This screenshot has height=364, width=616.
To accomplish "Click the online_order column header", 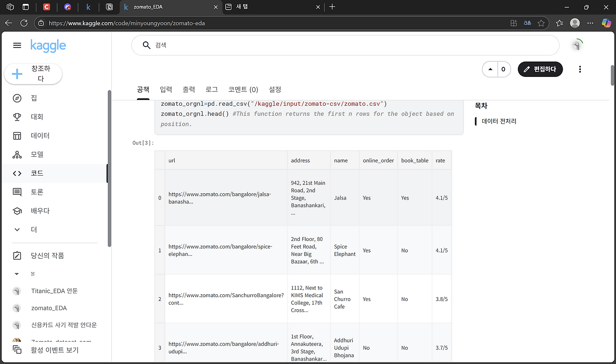I will tap(378, 160).
